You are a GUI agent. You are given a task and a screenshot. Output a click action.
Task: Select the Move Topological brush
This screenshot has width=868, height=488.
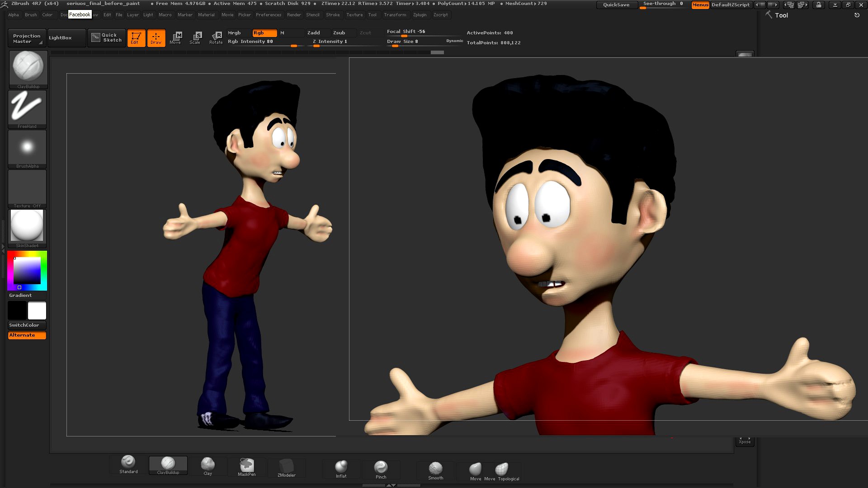(502, 471)
